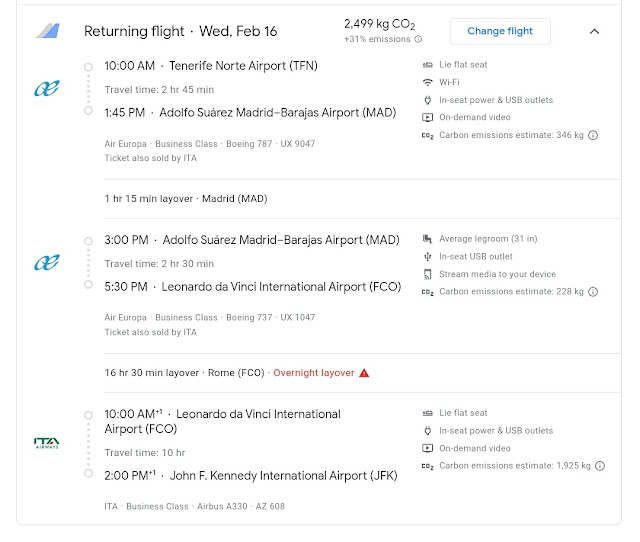Click the ITA Airways logo
Image resolution: width=640 pixels, height=542 pixels.
click(47, 442)
